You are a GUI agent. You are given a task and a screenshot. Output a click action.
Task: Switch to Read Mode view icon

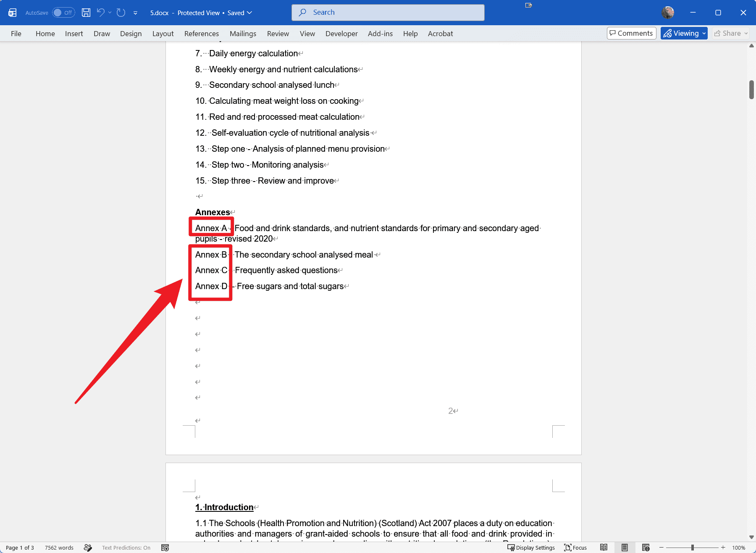(x=604, y=548)
